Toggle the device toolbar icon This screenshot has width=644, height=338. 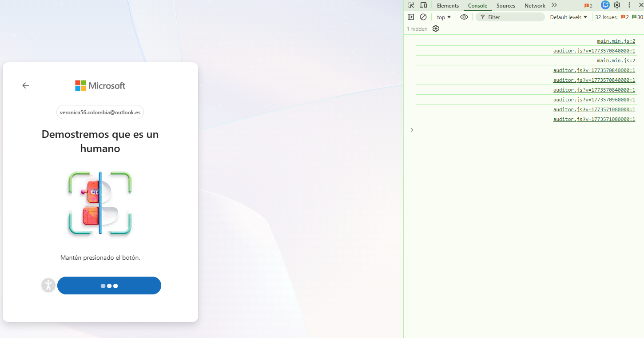coord(423,5)
